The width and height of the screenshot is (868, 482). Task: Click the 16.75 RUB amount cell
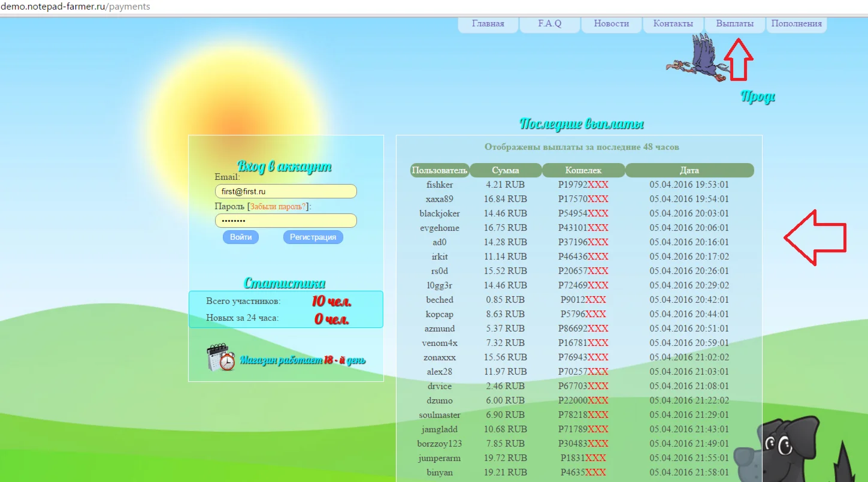click(x=506, y=228)
